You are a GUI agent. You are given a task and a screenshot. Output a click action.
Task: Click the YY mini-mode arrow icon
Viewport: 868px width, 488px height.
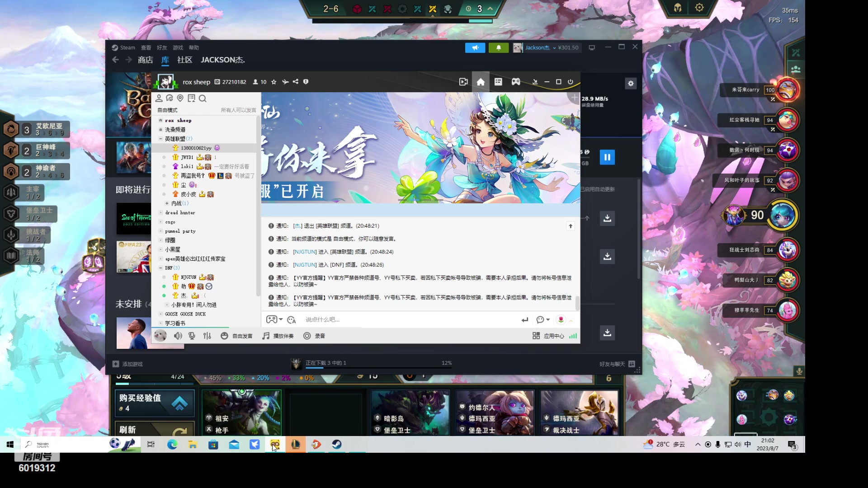pos(535,82)
